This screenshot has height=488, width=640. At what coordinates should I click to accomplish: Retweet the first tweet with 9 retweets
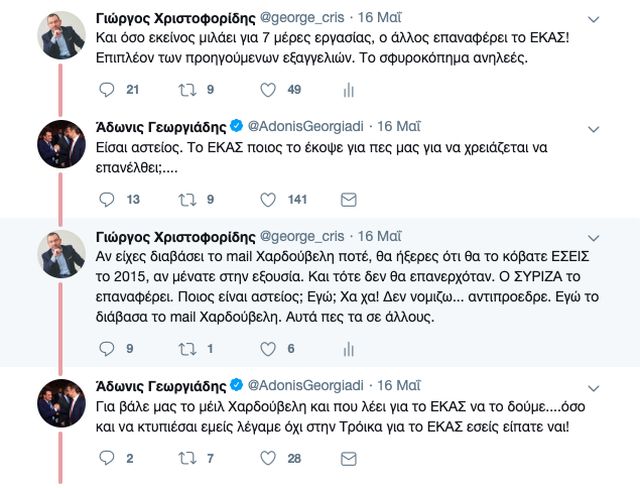click(x=185, y=90)
